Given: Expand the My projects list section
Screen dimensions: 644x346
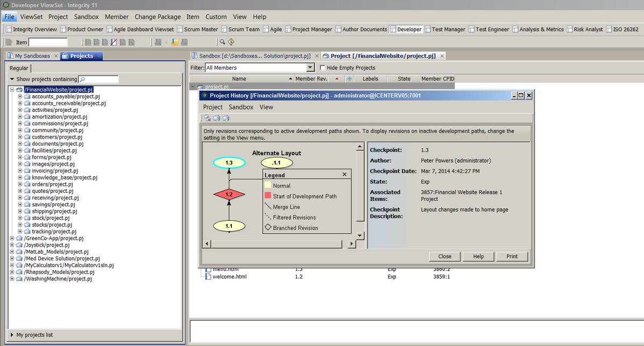Looking at the screenshot, I should pyautogui.click(x=12, y=335).
